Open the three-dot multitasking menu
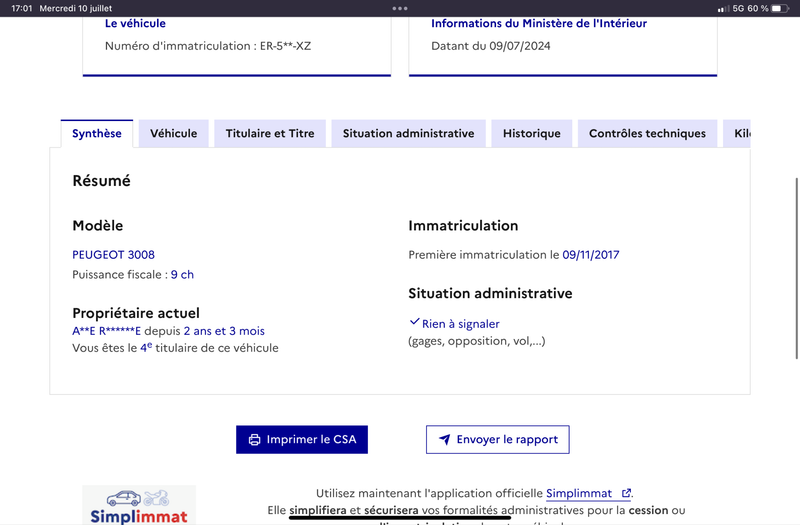800x525 pixels. 400,8
